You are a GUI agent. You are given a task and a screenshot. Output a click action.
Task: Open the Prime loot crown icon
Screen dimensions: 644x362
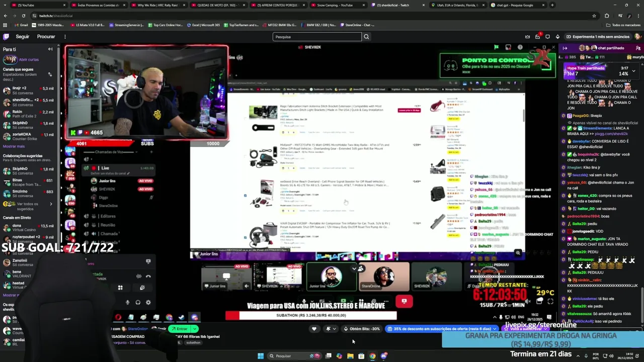527,37
